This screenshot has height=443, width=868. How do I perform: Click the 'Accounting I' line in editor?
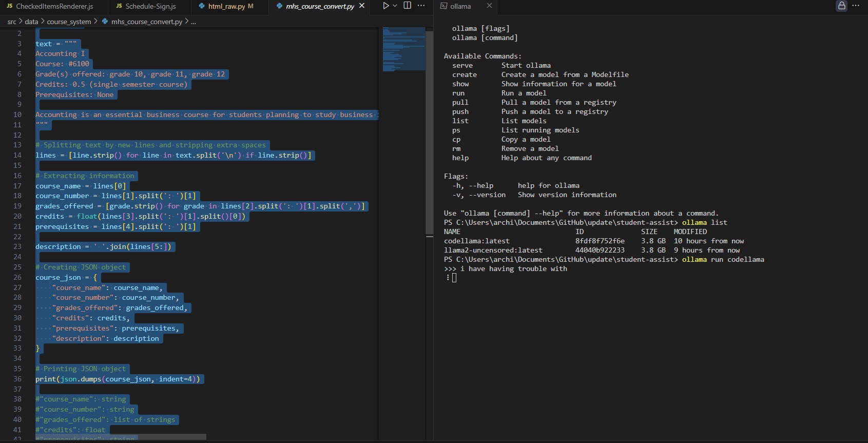[x=60, y=53]
